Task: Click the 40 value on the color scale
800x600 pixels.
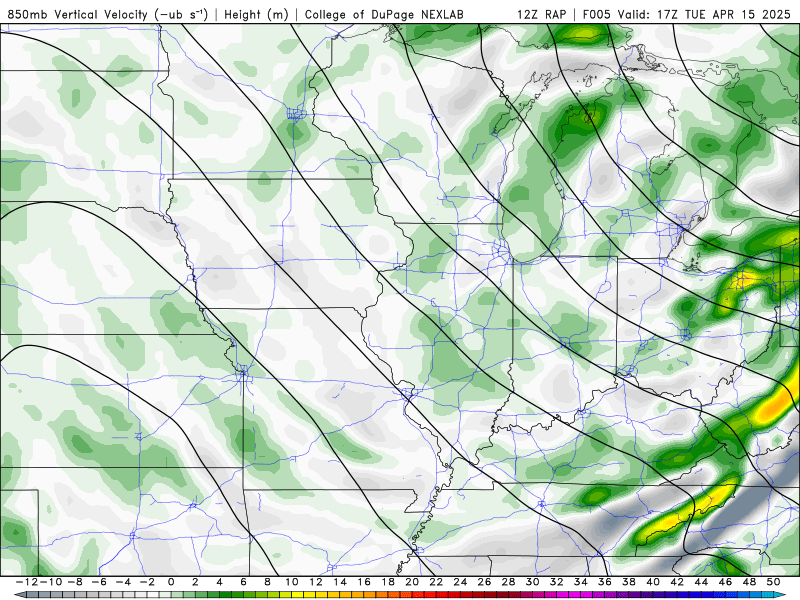Action: [653, 582]
